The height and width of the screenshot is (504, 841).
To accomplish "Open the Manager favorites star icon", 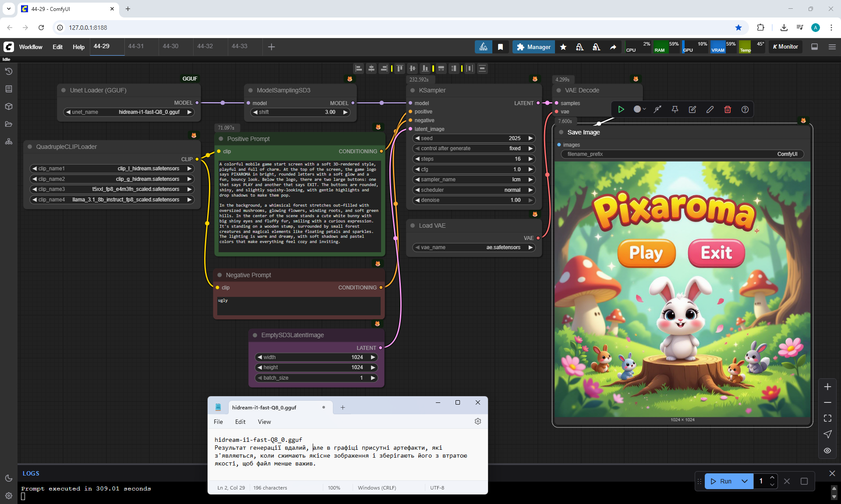I will [x=563, y=47].
